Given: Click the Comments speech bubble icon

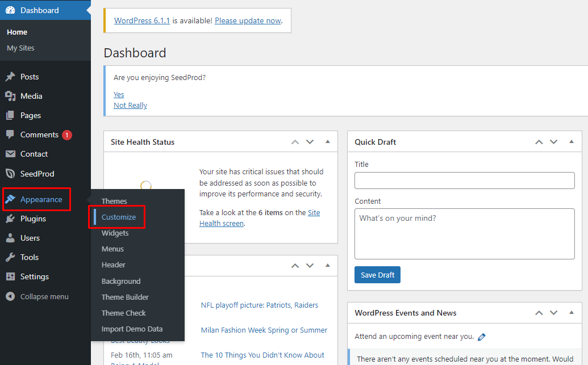Looking at the screenshot, I should (x=10, y=135).
